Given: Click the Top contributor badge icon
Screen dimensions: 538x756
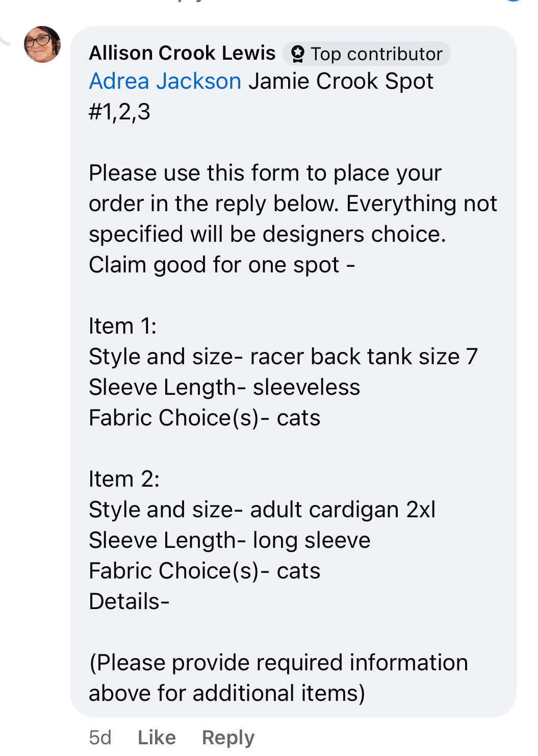Looking at the screenshot, I should pos(297,54).
